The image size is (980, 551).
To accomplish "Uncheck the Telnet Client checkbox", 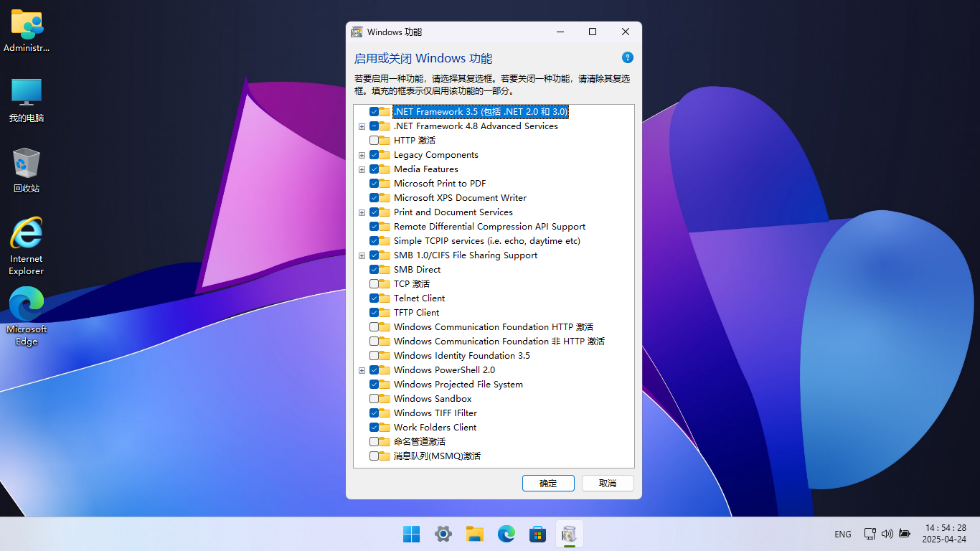I will click(374, 298).
